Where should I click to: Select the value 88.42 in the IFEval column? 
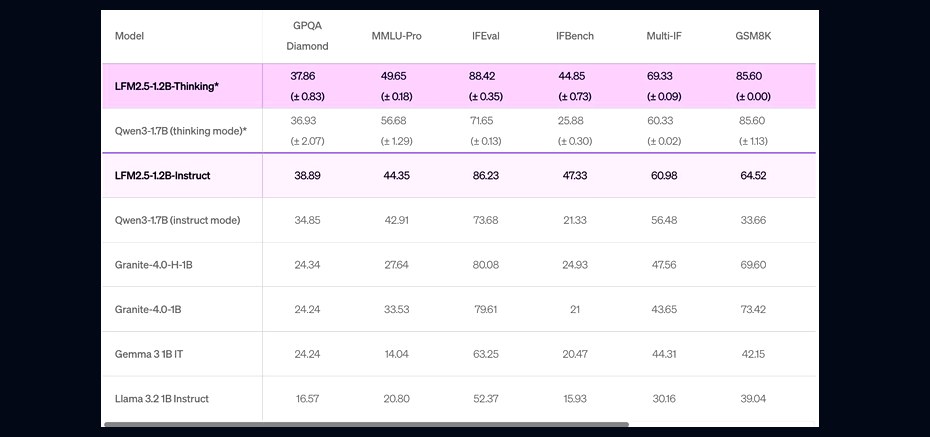tap(482, 76)
